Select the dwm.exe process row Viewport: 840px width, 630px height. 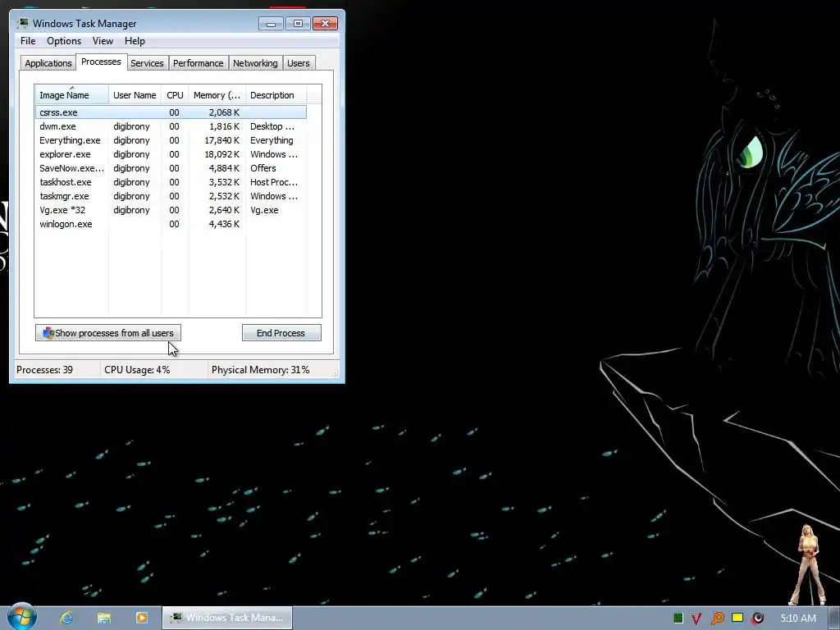pos(171,126)
